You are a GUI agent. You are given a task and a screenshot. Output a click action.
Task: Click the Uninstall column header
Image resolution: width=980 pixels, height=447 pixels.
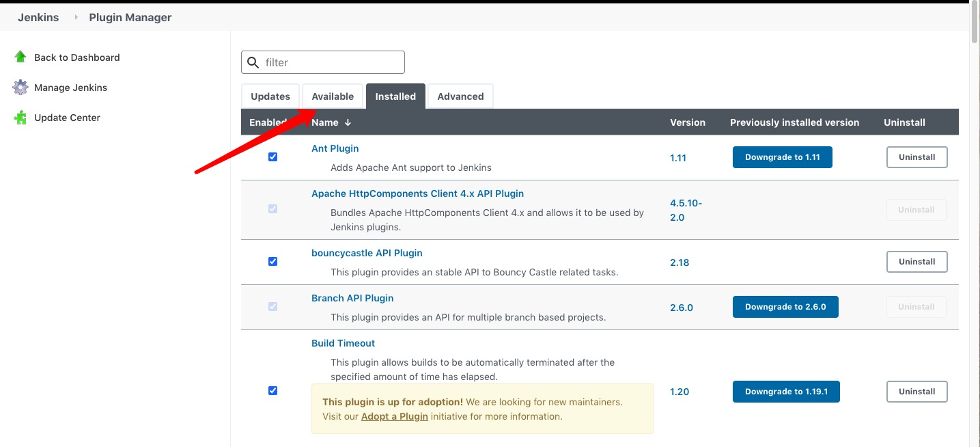tap(904, 122)
